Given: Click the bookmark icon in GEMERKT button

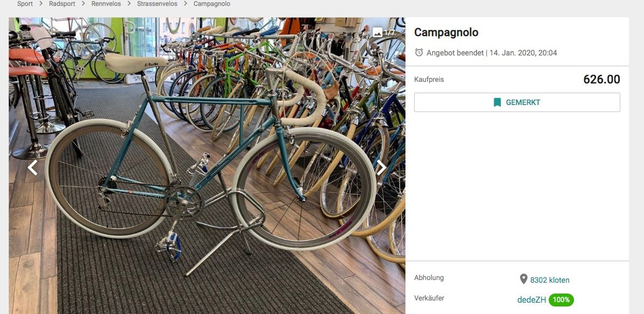Looking at the screenshot, I should click(498, 102).
